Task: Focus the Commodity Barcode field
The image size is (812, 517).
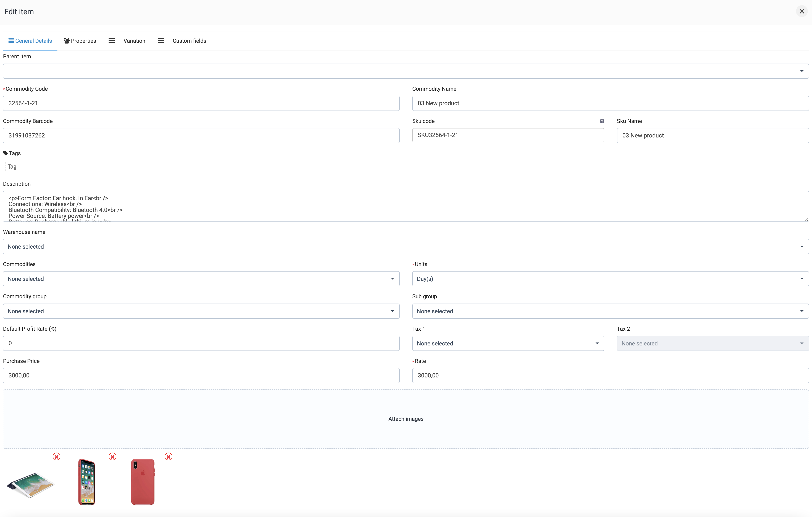Action: 201,135
